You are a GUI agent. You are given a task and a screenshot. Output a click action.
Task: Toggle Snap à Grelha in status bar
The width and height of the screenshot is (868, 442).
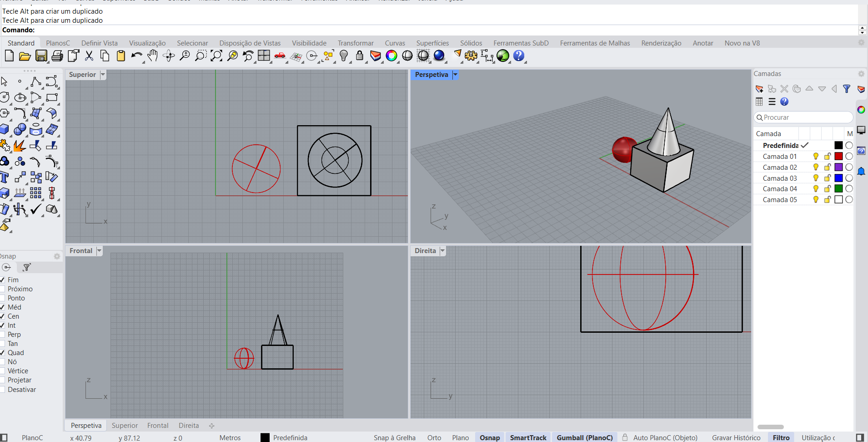[394, 437]
